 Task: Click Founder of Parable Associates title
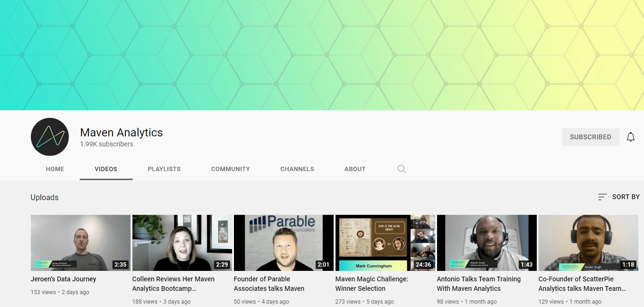click(269, 284)
